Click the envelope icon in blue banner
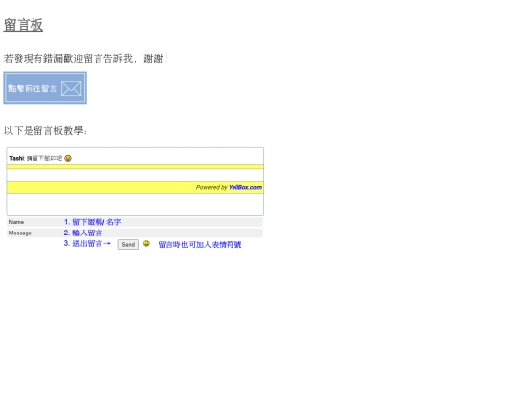This screenshot has width=532, height=399. pyautogui.click(x=71, y=89)
